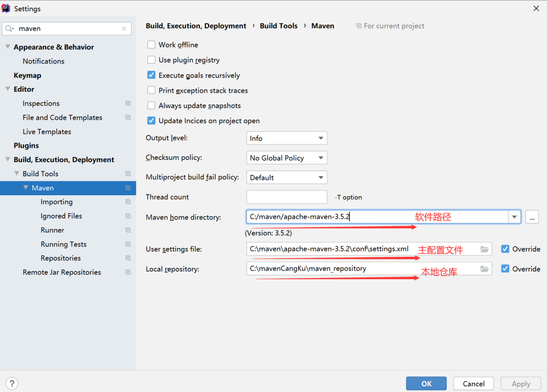547x392 pixels.
Task: Click into the Thread count field
Action: 287,197
